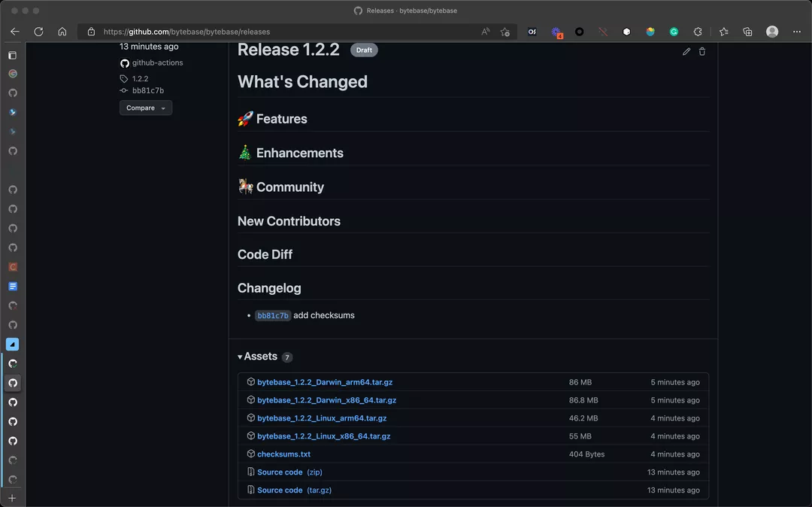Viewport: 812px width, 507px height.
Task: Open the checksums.txt asset
Action: tap(283, 454)
